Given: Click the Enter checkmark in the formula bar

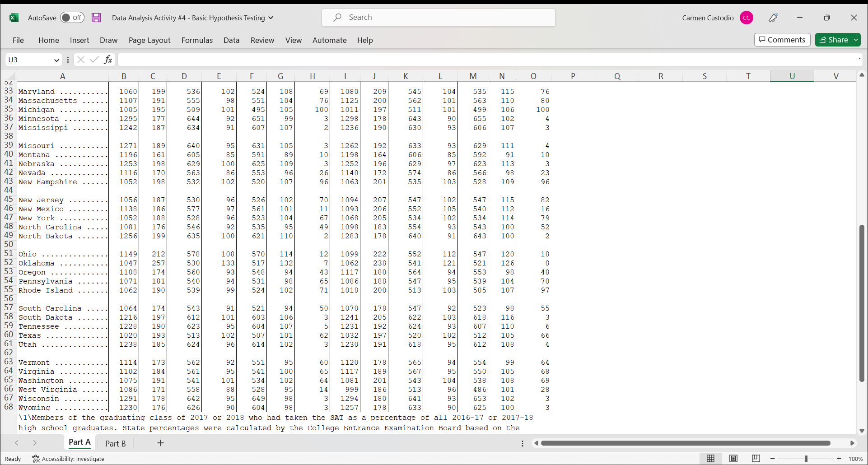Looking at the screenshot, I should pyautogui.click(x=94, y=59).
